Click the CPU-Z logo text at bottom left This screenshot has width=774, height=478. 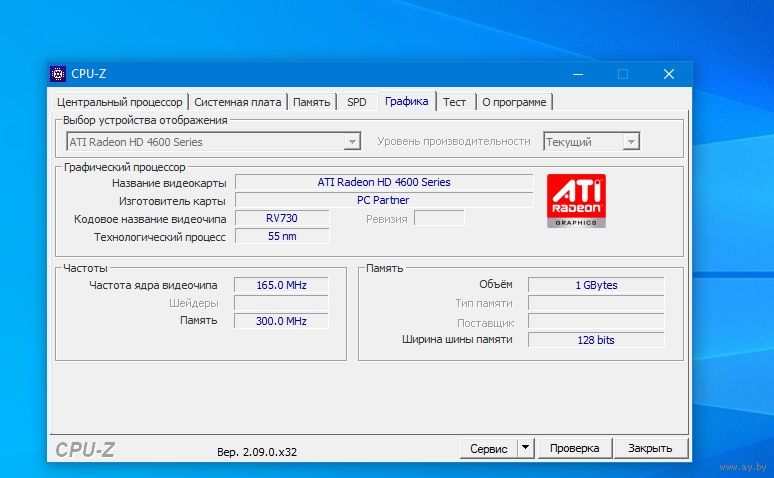(84, 450)
